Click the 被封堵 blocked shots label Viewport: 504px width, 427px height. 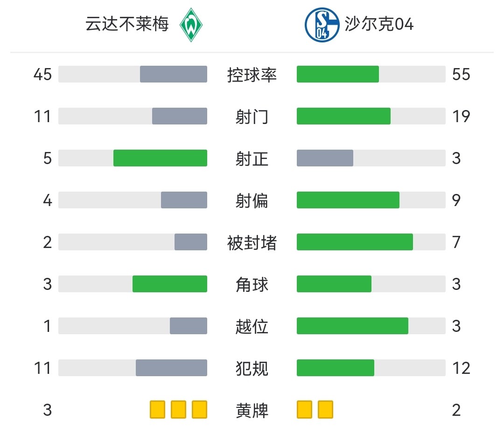pos(252,242)
